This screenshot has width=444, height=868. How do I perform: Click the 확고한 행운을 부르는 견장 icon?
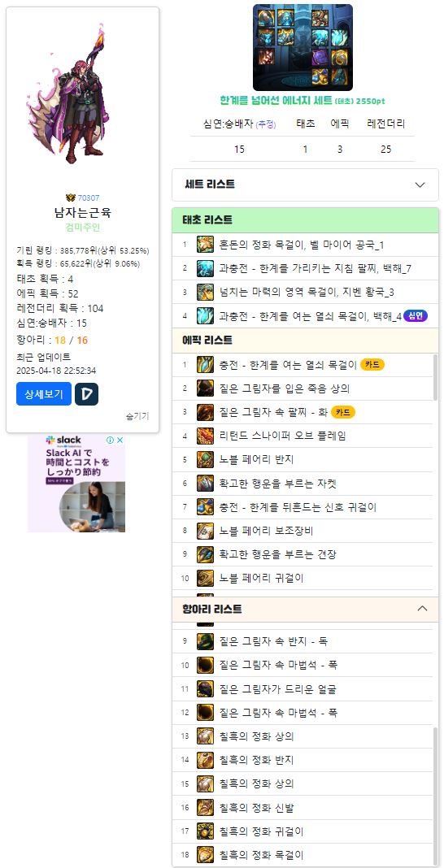[206, 554]
